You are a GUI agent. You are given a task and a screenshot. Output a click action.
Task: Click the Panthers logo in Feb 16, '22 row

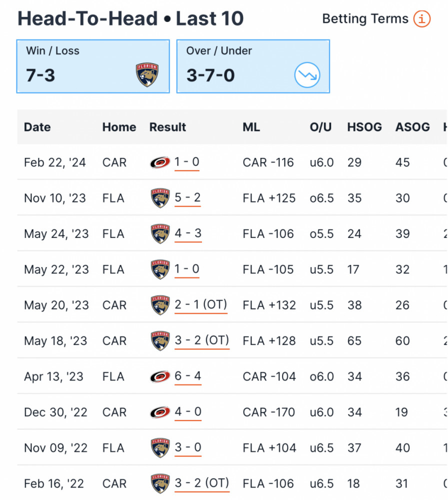tap(160, 483)
